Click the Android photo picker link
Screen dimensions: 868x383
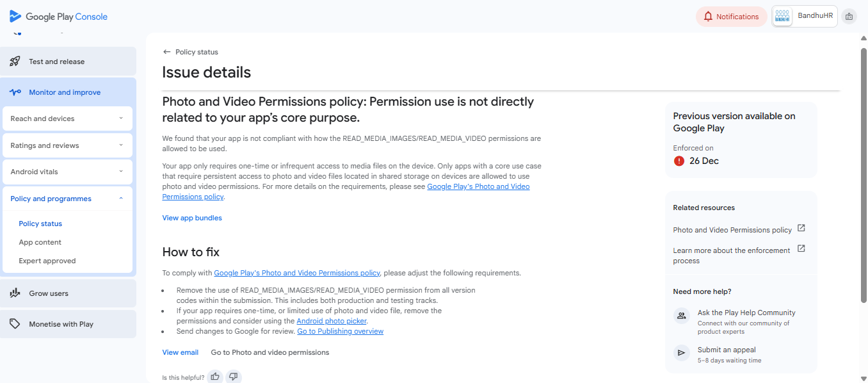click(332, 321)
